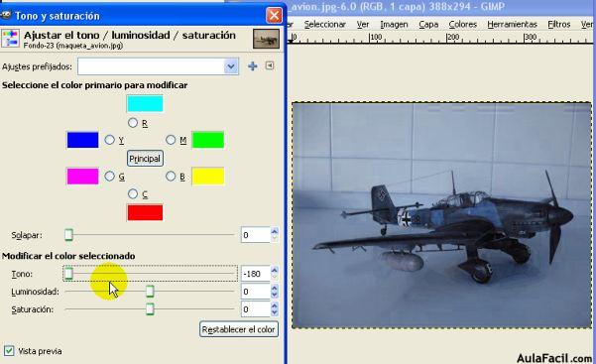Click Restablecer el color button
Image resolution: width=596 pixels, height=364 pixels.
click(x=239, y=329)
